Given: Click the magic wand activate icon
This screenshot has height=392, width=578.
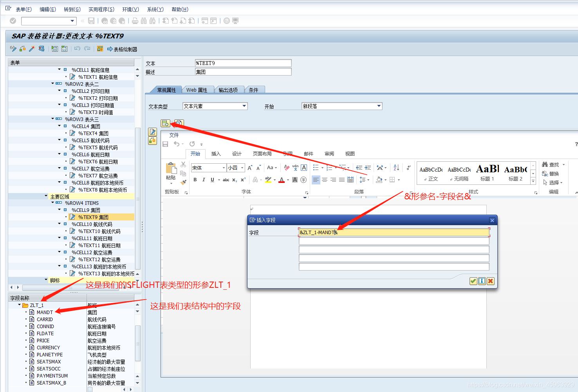Looking at the screenshot, I should click(x=32, y=49).
